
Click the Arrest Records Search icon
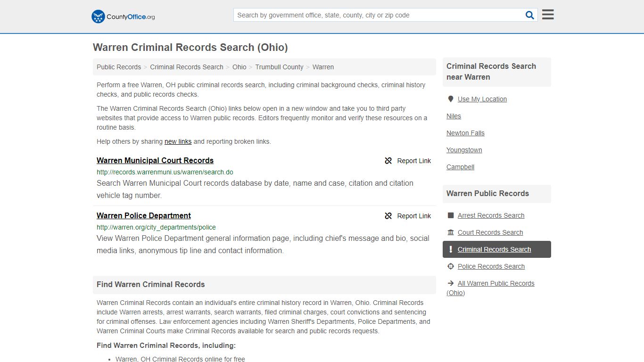pos(450,215)
